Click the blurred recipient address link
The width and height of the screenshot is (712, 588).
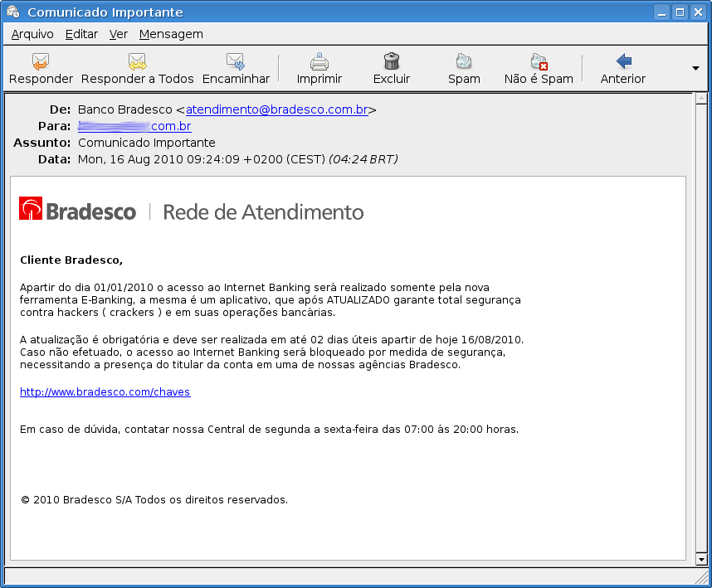pyautogui.click(x=134, y=126)
